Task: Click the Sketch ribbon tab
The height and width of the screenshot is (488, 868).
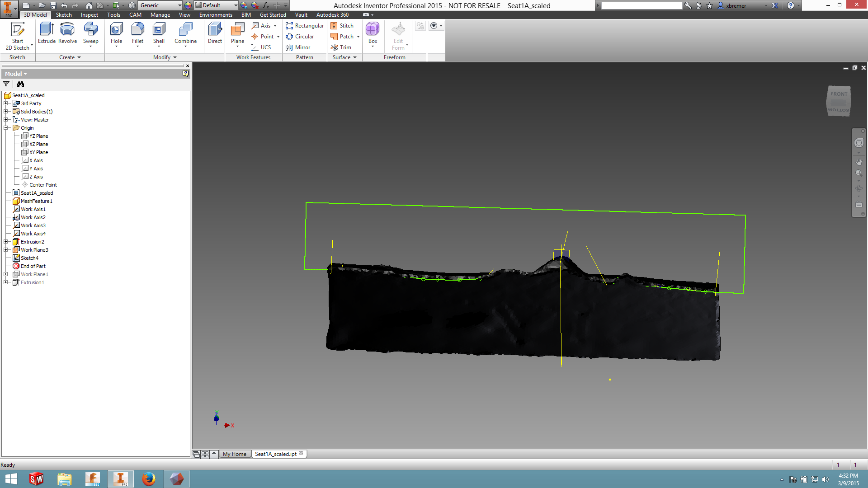Action: coord(63,14)
